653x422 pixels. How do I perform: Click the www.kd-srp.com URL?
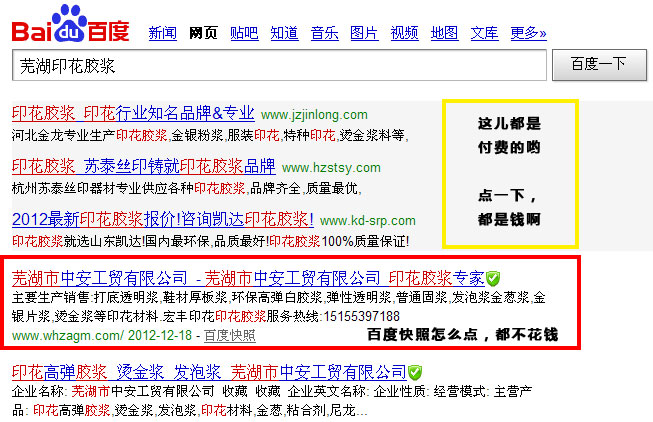[368, 221]
